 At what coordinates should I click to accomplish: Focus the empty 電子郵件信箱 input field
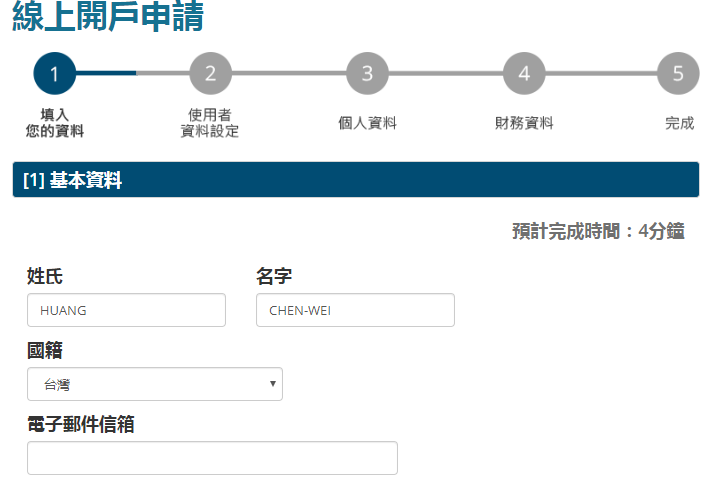coord(212,458)
